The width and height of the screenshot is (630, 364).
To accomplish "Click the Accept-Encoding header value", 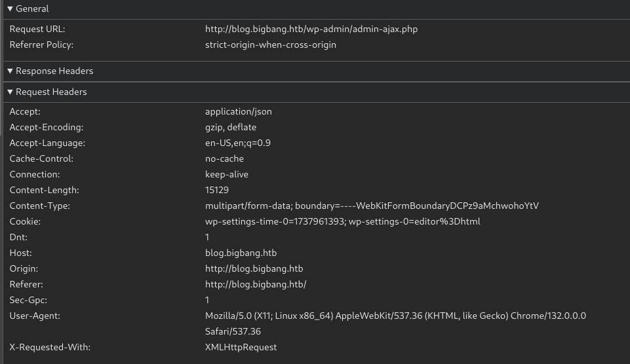I will 230,127.
